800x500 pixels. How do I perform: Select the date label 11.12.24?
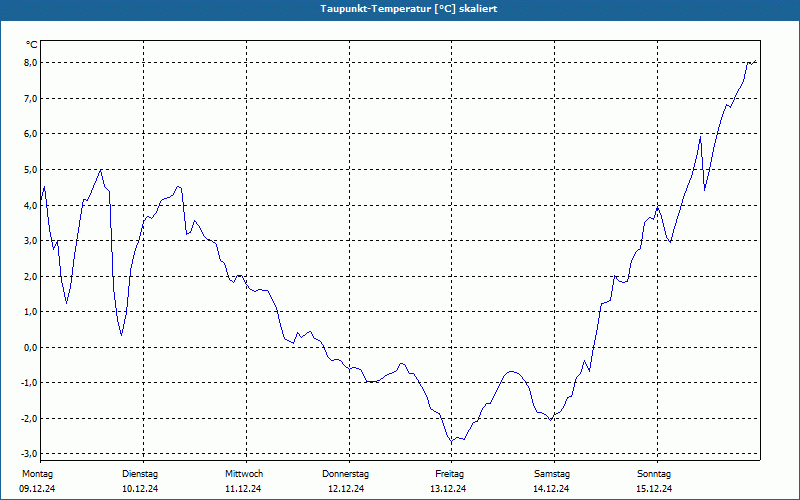(243, 489)
